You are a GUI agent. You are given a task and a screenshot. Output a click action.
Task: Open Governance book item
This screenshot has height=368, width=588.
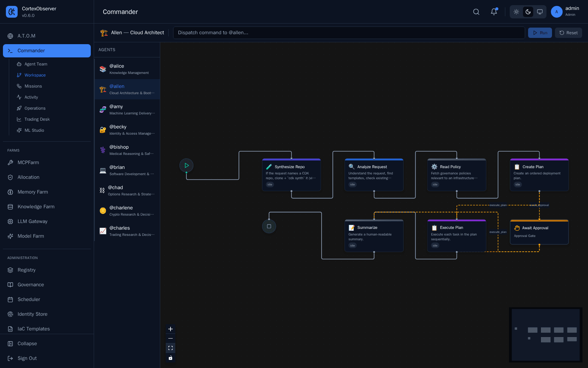click(47, 285)
